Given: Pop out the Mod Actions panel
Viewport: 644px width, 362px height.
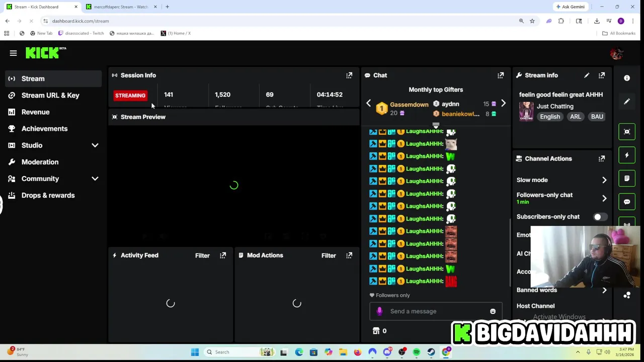Looking at the screenshot, I should click(349, 255).
